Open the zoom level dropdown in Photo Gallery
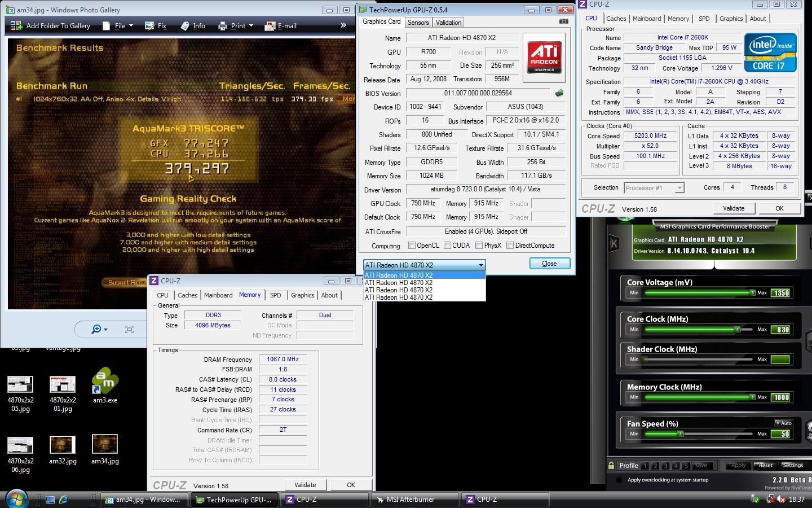Viewport: 812px width, 508px height. click(99, 329)
